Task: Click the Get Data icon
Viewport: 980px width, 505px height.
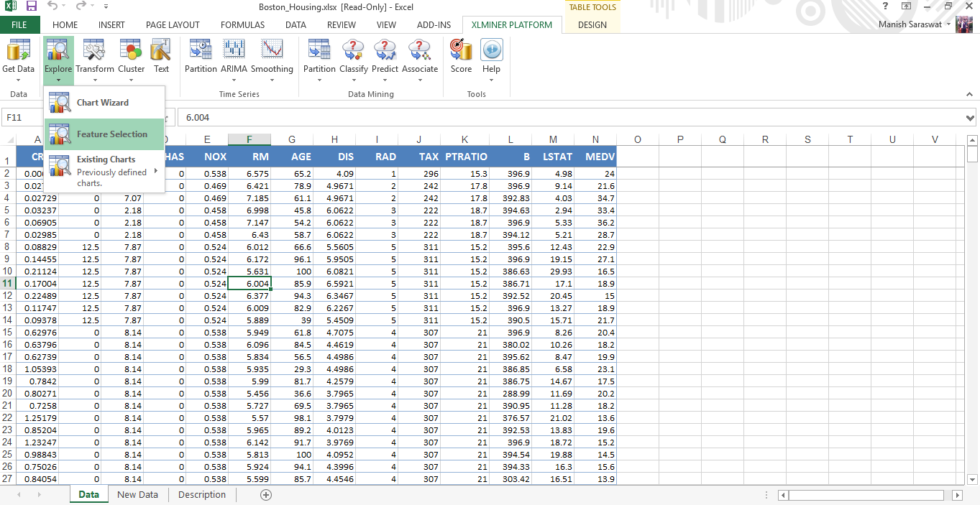Action: click(x=18, y=52)
